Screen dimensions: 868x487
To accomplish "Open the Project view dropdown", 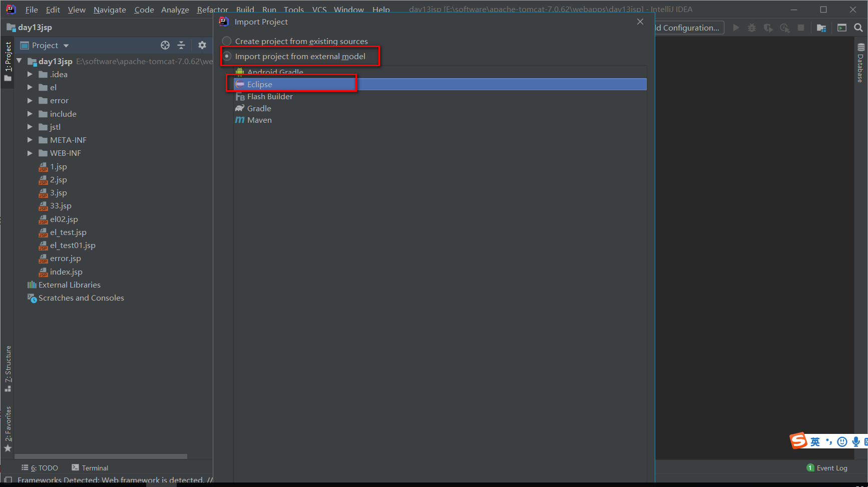I will pyautogui.click(x=45, y=45).
